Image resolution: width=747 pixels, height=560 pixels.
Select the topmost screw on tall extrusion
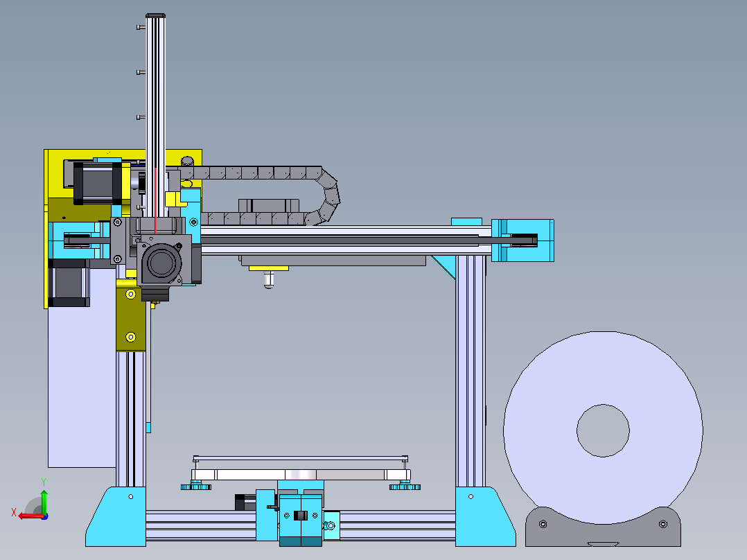pos(141,27)
